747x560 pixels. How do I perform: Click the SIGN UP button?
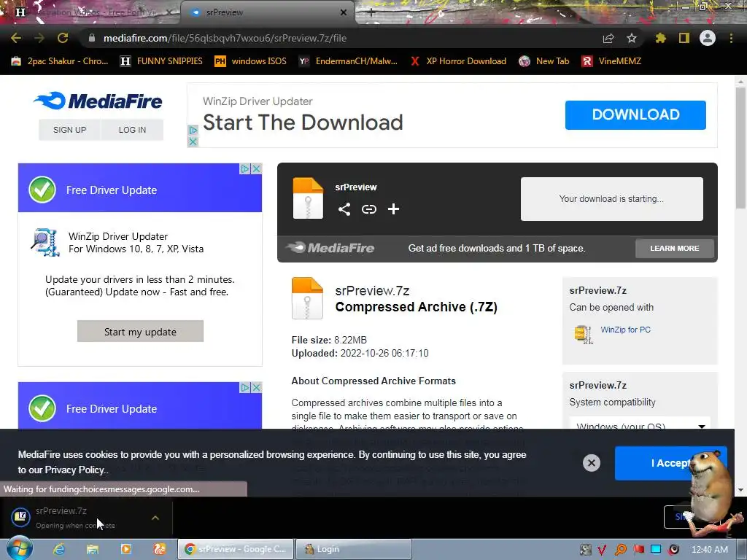click(69, 130)
